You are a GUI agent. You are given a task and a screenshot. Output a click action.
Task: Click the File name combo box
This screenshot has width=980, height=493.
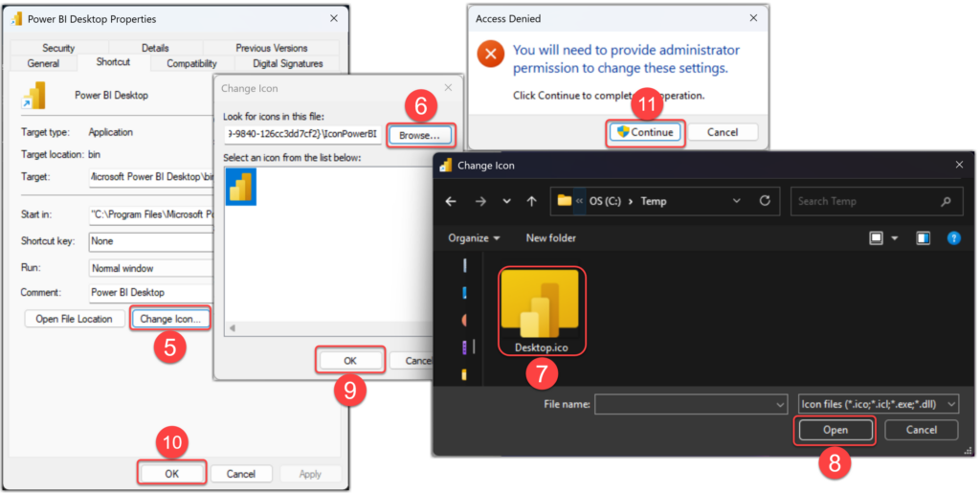point(691,404)
